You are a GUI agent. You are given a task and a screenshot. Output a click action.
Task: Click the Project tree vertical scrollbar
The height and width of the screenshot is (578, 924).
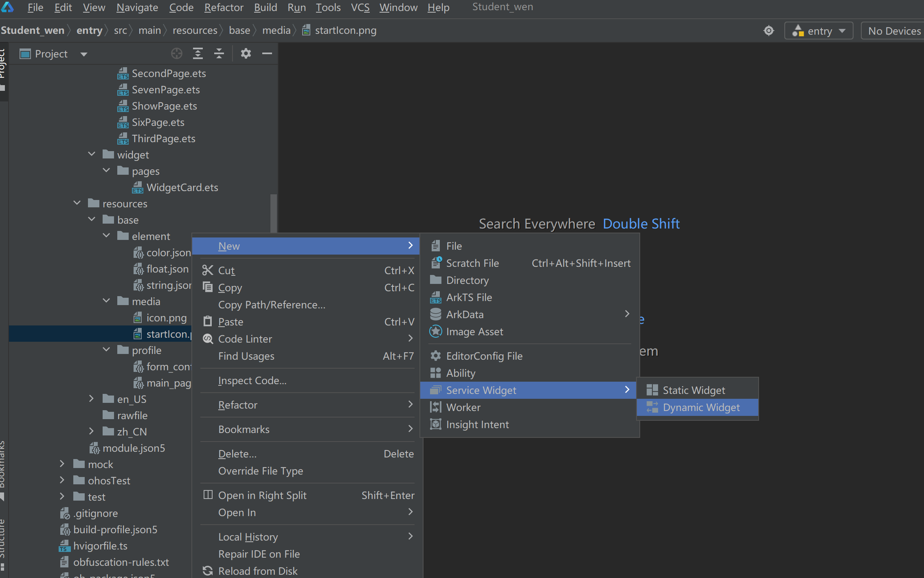pos(274,213)
